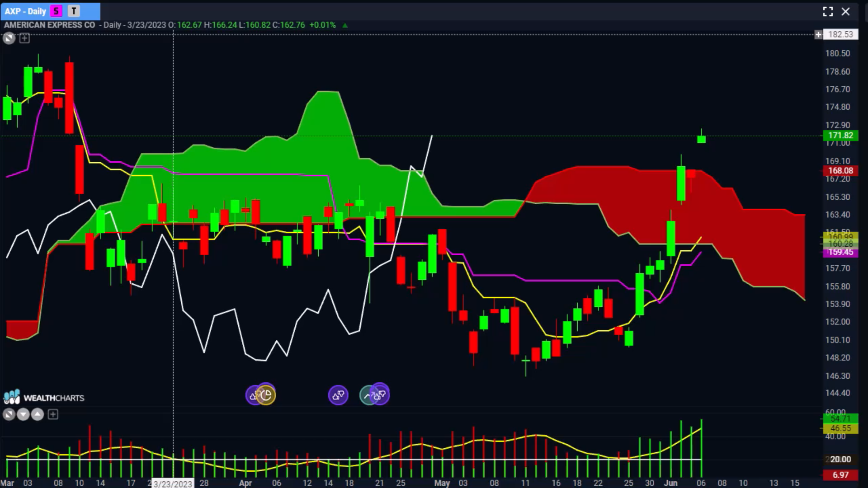Move the lower indicator pane up
Viewport: 868px width, 488px height.
(x=38, y=414)
